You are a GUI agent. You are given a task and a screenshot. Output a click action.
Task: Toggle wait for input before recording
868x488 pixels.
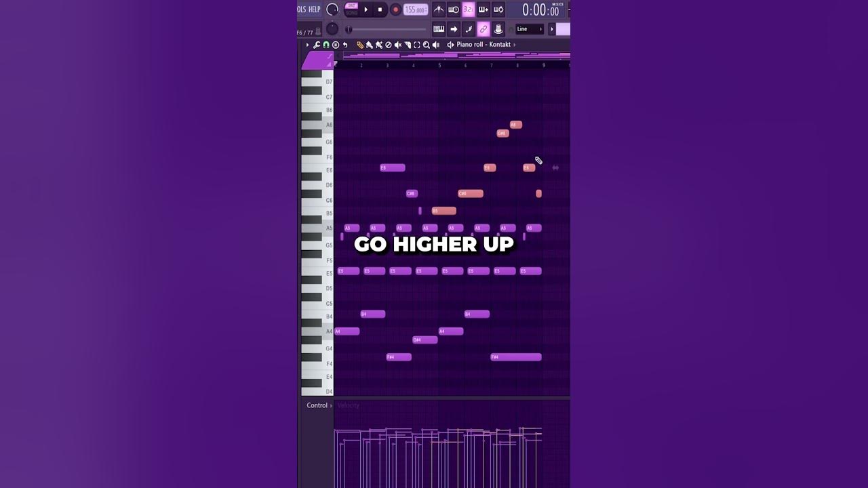click(x=454, y=9)
